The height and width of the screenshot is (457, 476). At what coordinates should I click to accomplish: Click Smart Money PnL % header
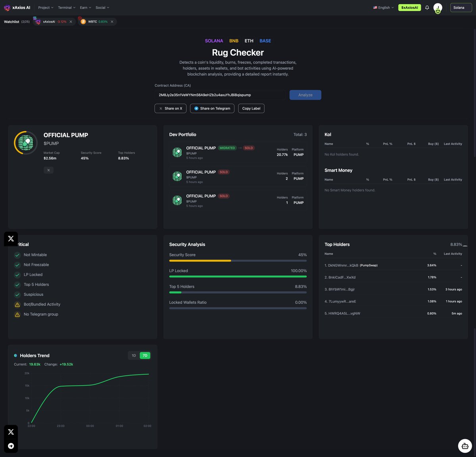[x=388, y=180]
